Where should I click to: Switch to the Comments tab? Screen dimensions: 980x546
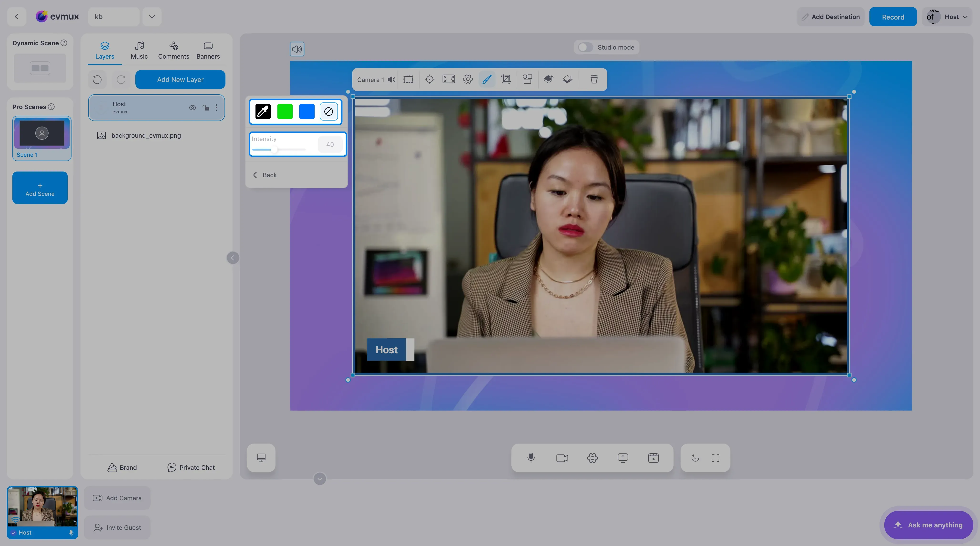click(174, 51)
